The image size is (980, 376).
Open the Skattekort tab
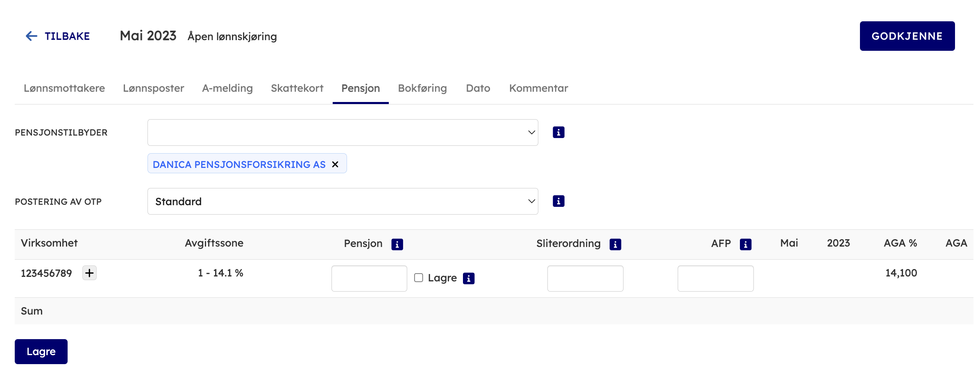pyautogui.click(x=297, y=88)
